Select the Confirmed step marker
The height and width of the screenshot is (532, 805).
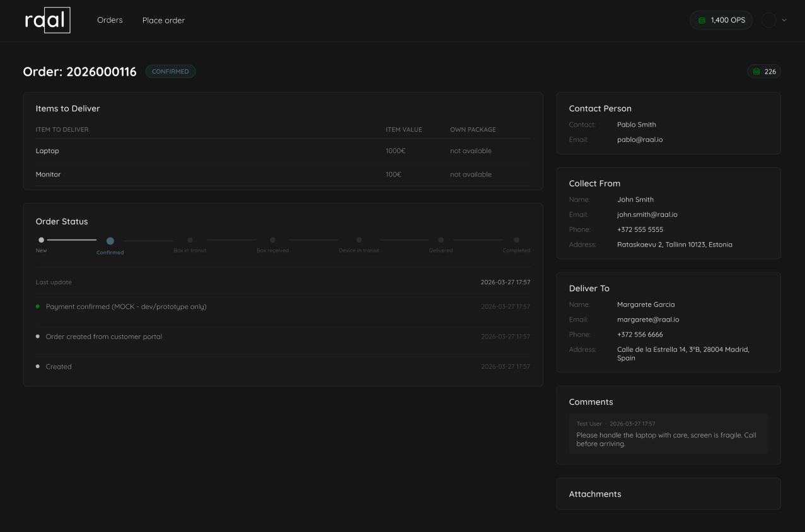(x=110, y=241)
